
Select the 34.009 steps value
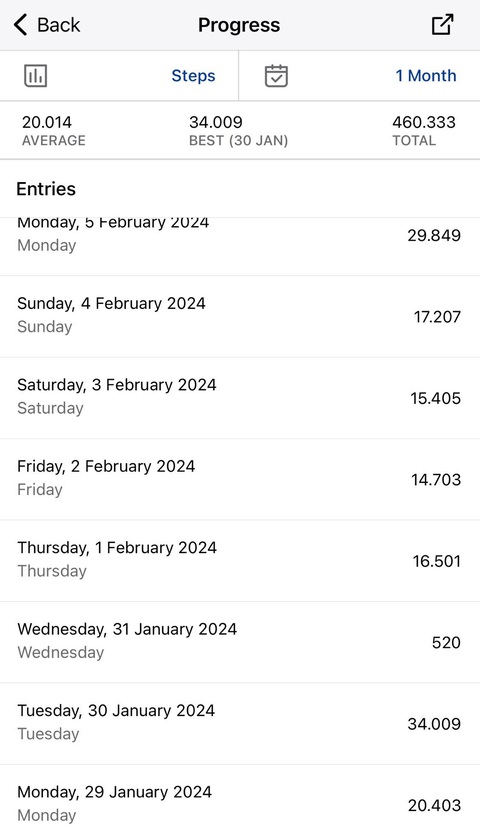tap(434, 724)
